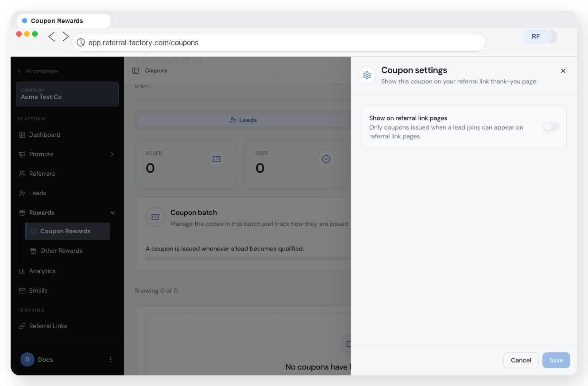The image size is (588, 386).
Task: Switch to the Leads tab
Action: coord(243,120)
